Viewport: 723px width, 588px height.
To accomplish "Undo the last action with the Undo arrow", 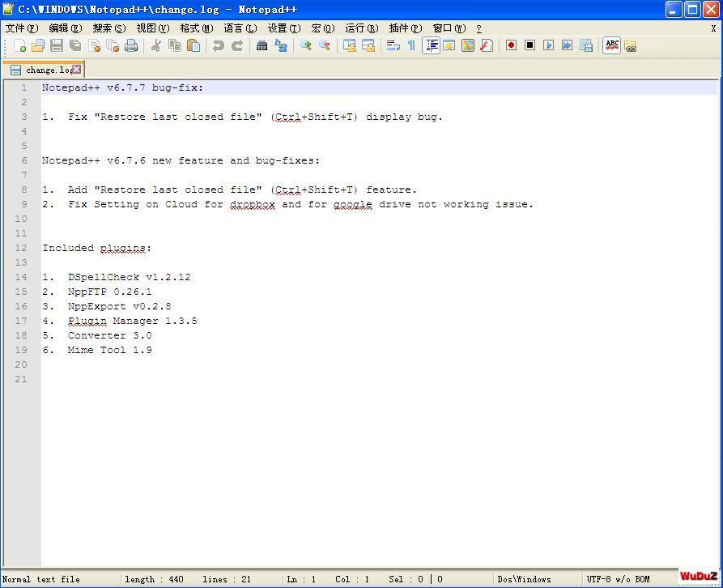I will point(219,45).
